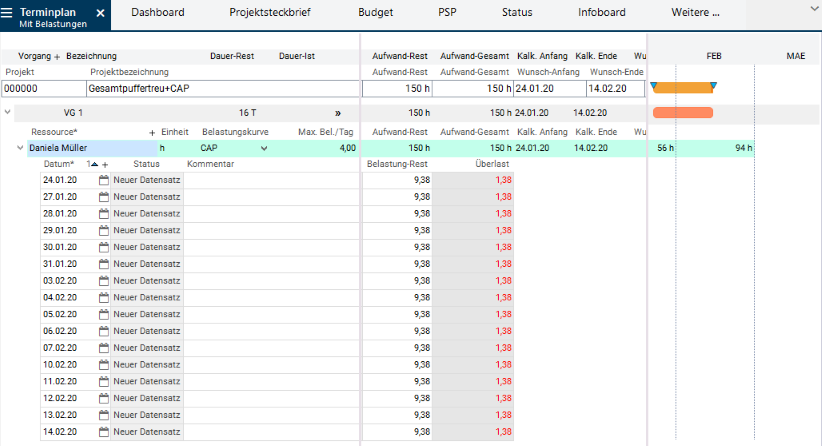The width and height of the screenshot is (822, 446).
Task: Click the FEB month header in Gantt
Action: (714, 56)
